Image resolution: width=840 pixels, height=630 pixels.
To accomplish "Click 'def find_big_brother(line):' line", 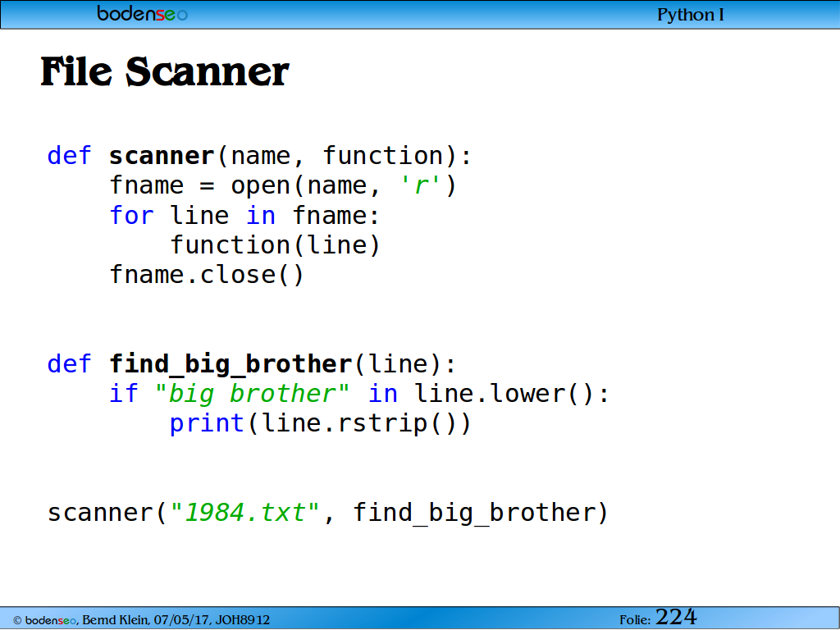I will 252,364.
